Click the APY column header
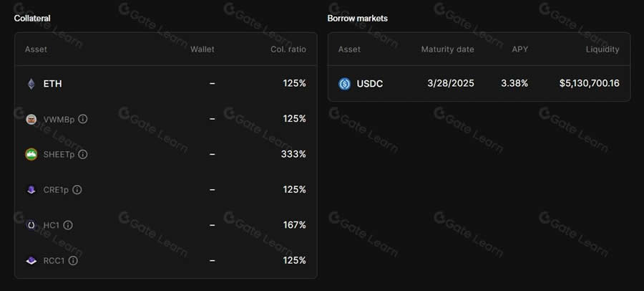The width and height of the screenshot is (644, 291). coord(520,49)
